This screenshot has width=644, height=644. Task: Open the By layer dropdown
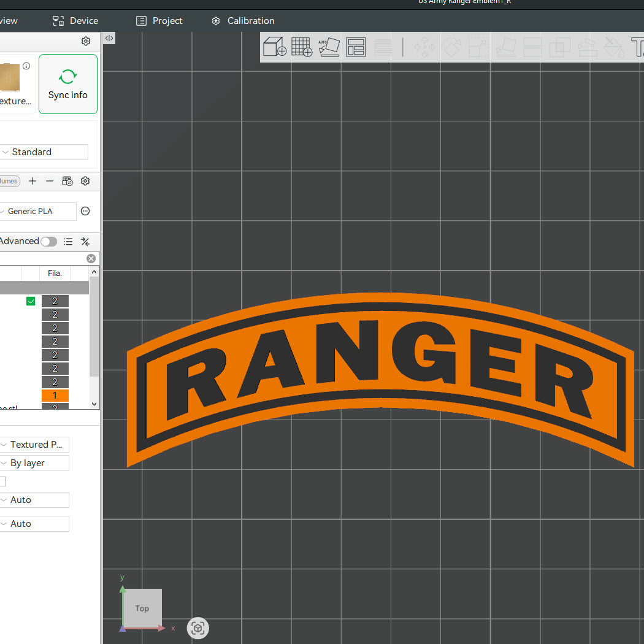(x=34, y=463)
